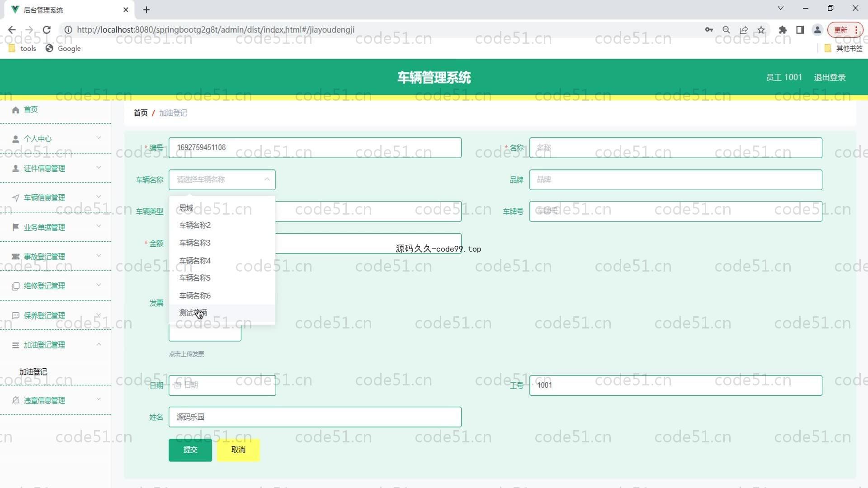The height and width of the screenshot is (488, 868).
Task: Pick 测试车辆 option in the dropdown list
Action: tap(222, 313)
